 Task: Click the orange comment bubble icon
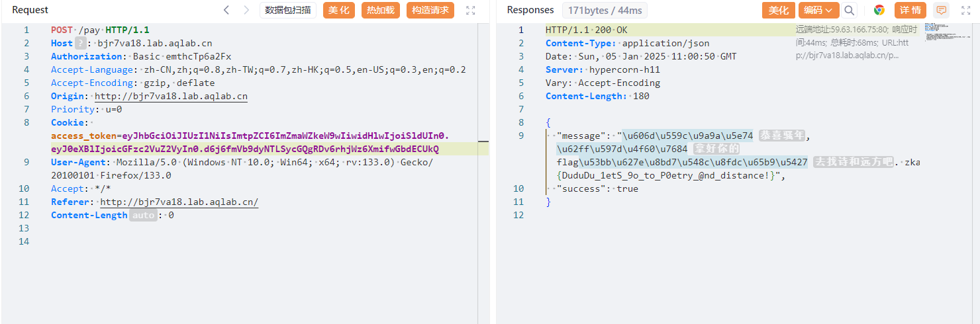tap(940, 10)
